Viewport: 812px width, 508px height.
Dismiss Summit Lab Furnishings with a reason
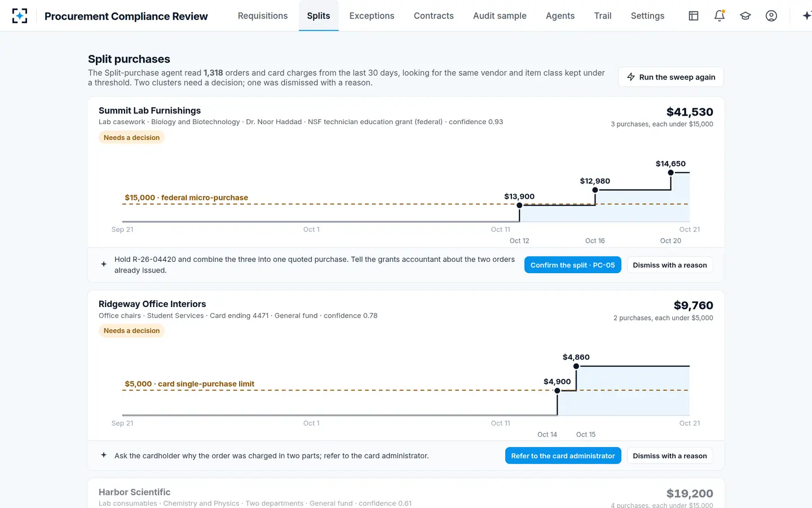coord(670,265)
